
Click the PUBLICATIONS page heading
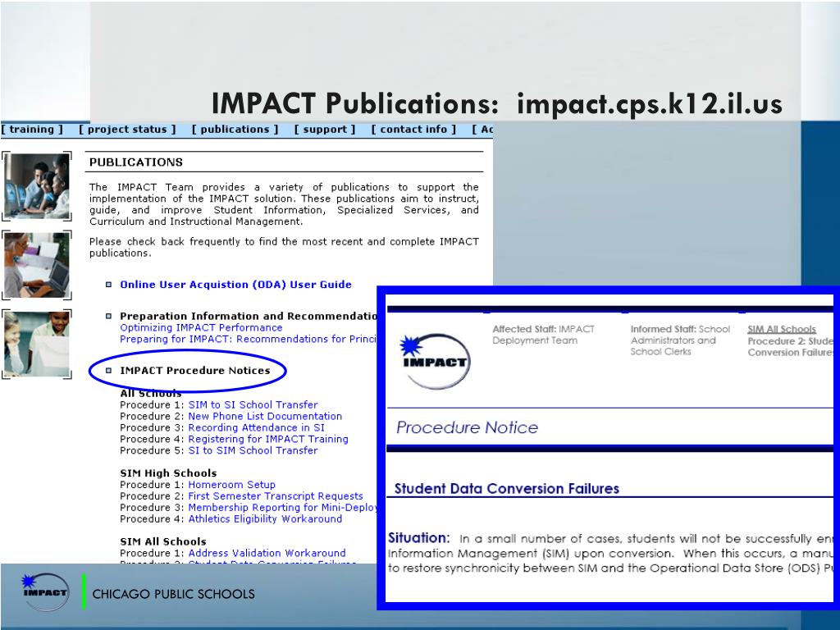[136, 162]
